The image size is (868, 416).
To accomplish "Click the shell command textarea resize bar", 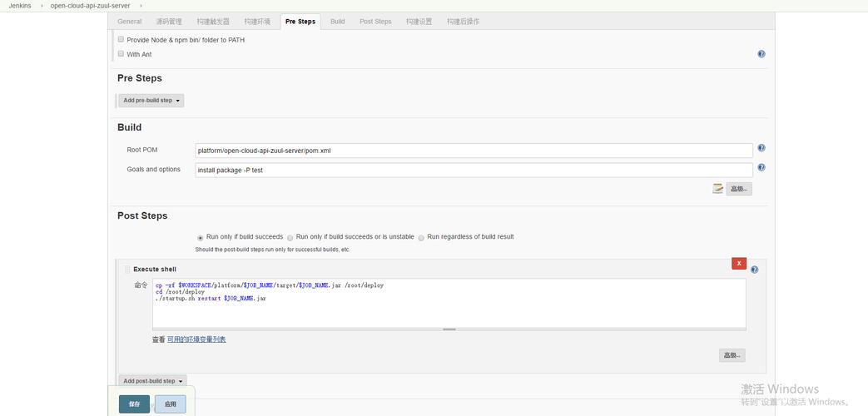I will [449, 329].
